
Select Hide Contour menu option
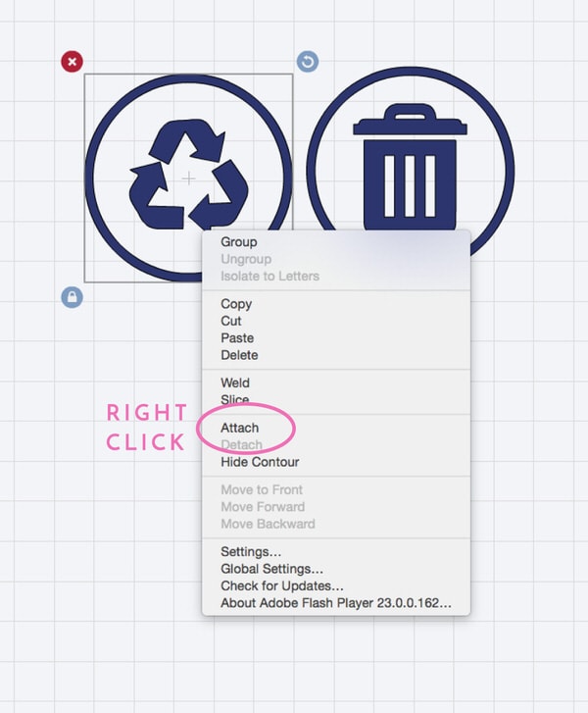tap(260, 462)
